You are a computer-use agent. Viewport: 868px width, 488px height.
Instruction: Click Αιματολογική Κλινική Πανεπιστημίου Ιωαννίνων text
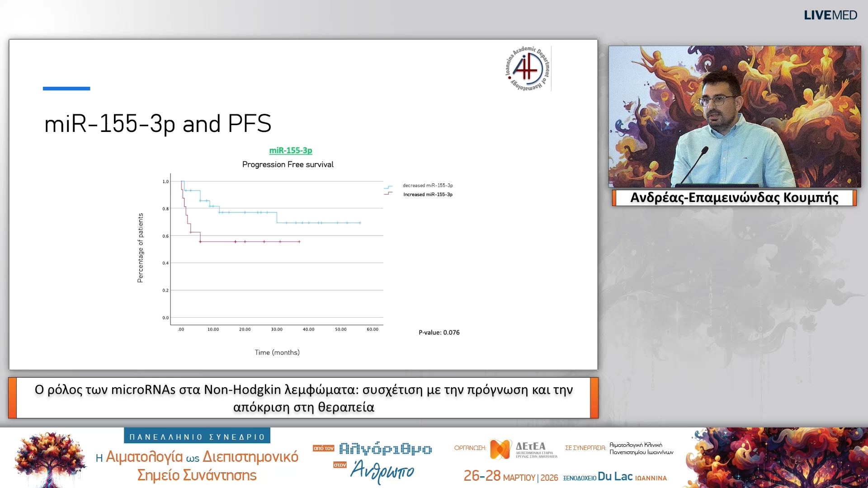click(x=641, y=448)
